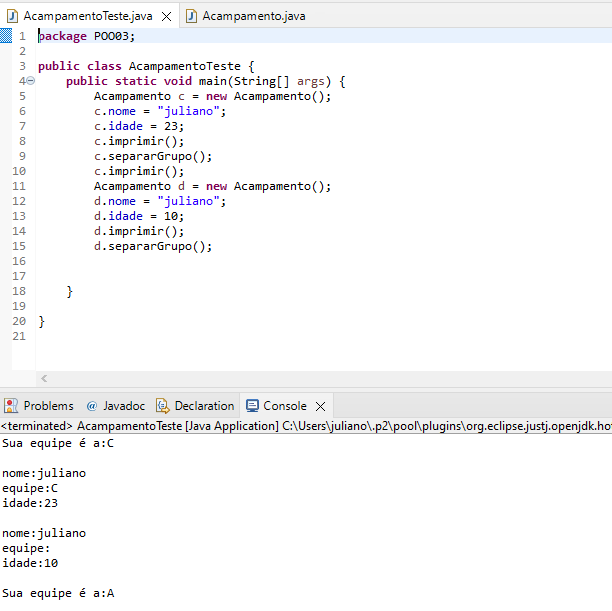The image size is (612, 611).
Task: Click the Declaration view icon
Action: [163, 406]
